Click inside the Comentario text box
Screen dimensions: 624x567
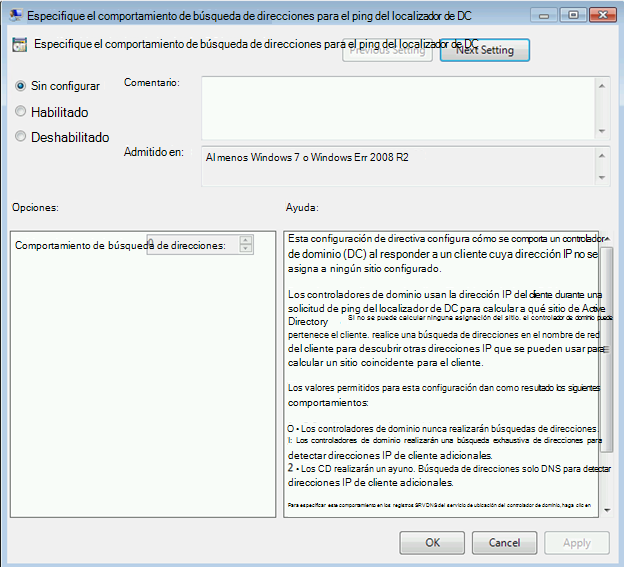(x=398, y=108)
